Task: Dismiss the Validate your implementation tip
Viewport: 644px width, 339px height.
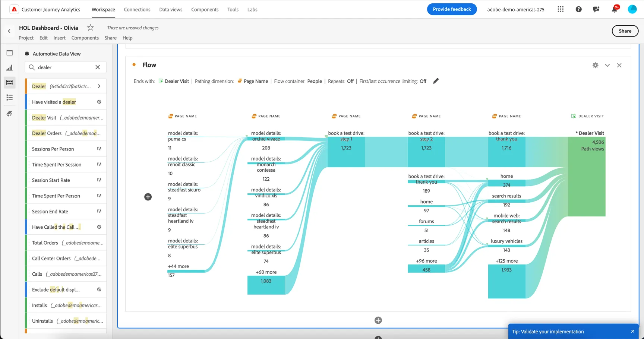Action: pyautogui.click(x=632, y=332)
